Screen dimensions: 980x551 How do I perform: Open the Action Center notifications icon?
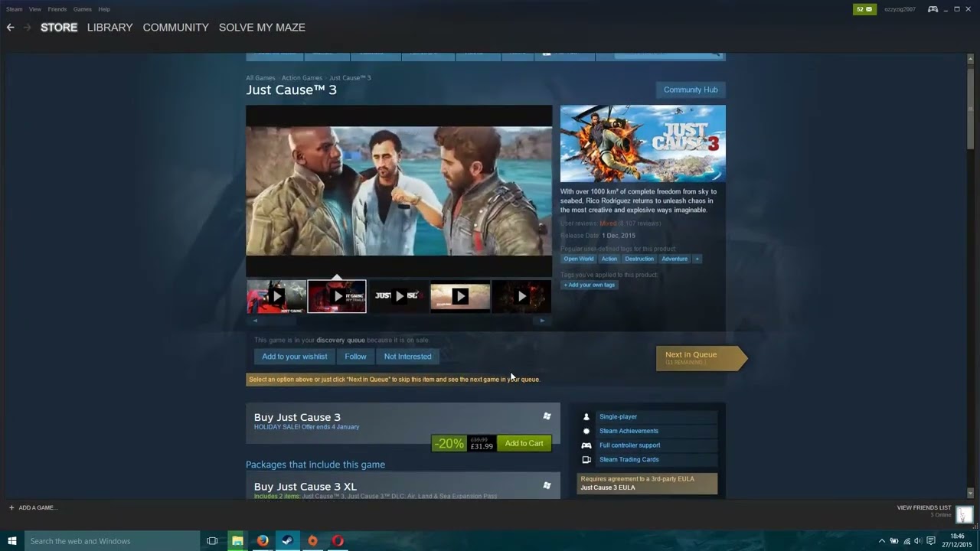931,541
